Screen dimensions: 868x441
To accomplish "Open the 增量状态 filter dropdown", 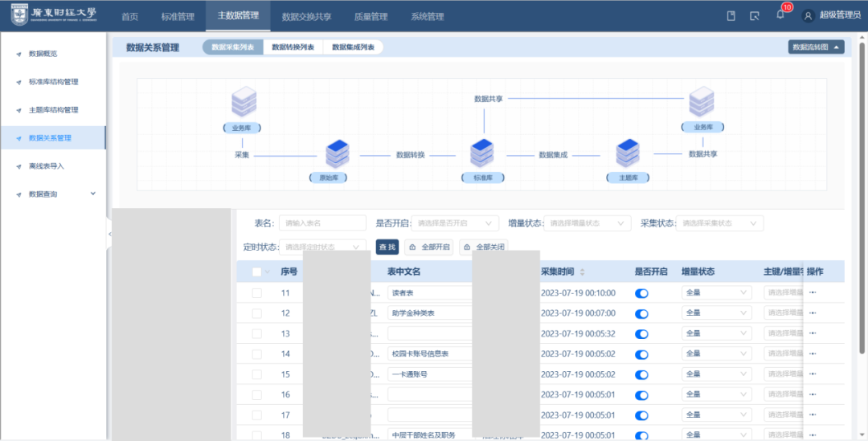I will 588,223.
